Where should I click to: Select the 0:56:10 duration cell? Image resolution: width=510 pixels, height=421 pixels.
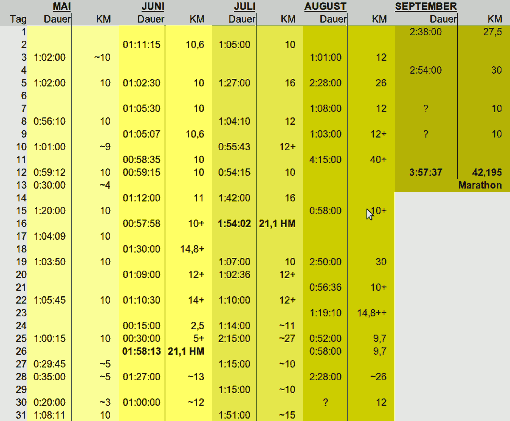click(49, 121)
